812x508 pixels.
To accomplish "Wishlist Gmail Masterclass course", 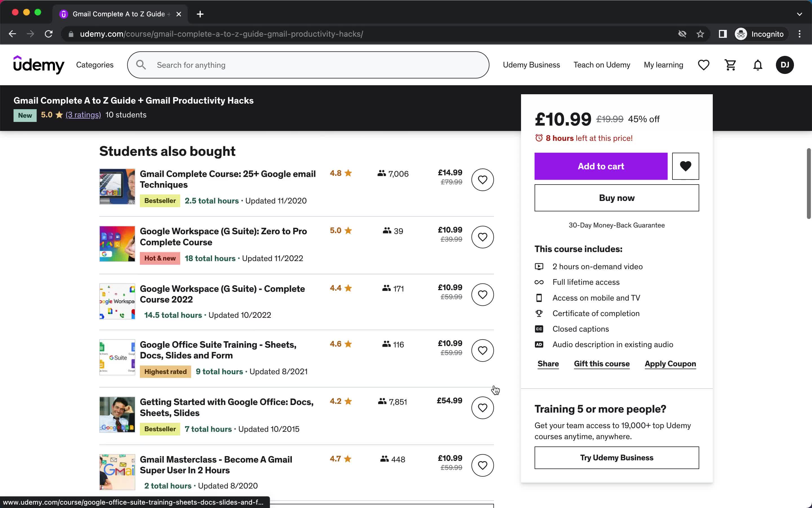I will coord(482,465).
